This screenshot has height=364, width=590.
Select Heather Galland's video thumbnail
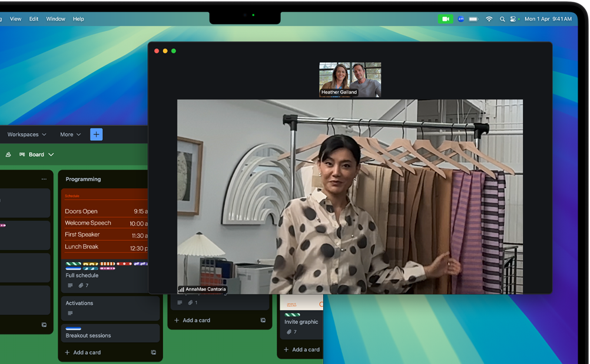(x=350, y=80)
